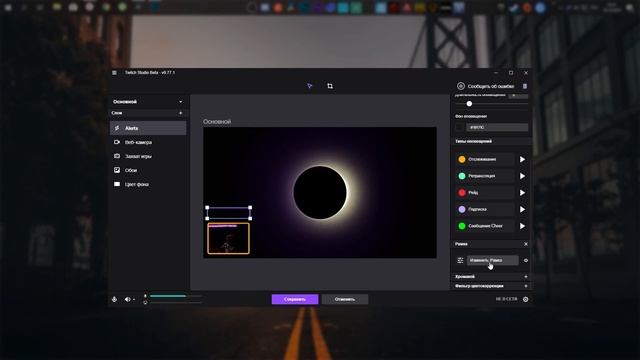Open the alert background color swatch
Image resolution: width=640 pixels, height=360 pixels.
(460, 127)
